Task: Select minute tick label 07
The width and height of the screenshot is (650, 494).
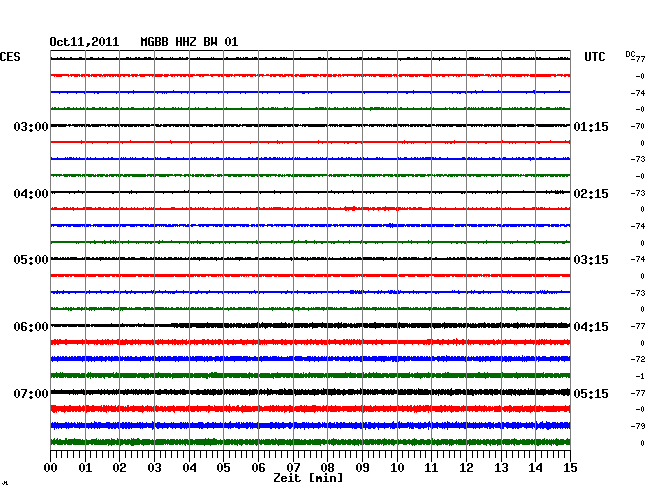Action: click(293, 467)
